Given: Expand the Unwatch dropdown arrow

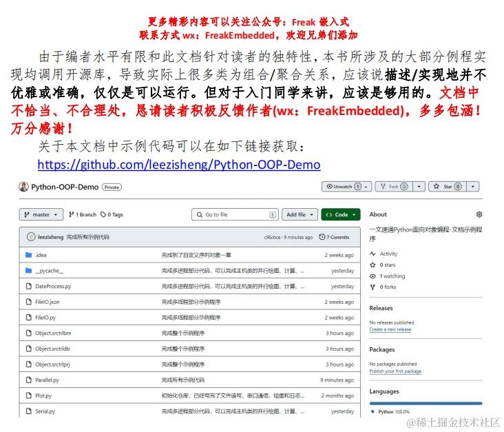Looking at the screenshot, I should (366, 187).
